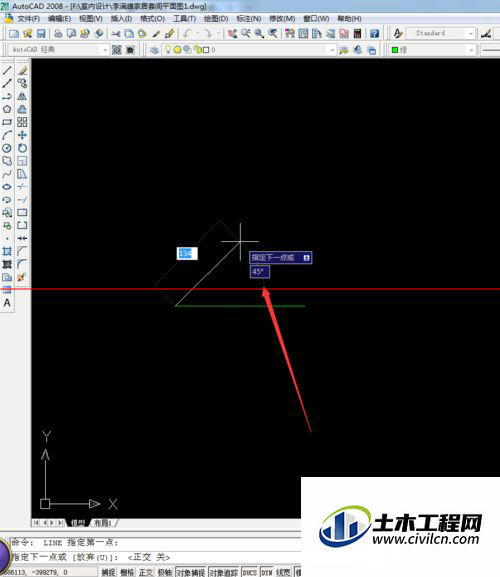
Task: Toggle DUCS in status bar
Action: [249, 572]
